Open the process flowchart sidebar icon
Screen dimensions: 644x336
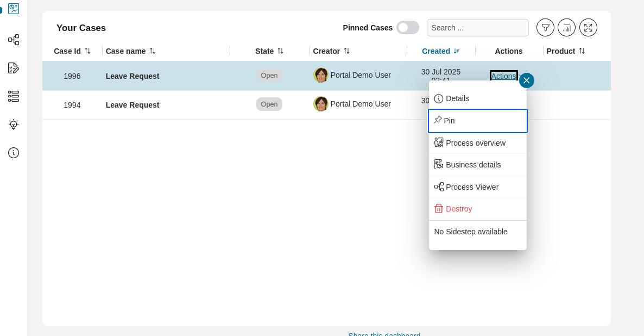pos(13,40)
